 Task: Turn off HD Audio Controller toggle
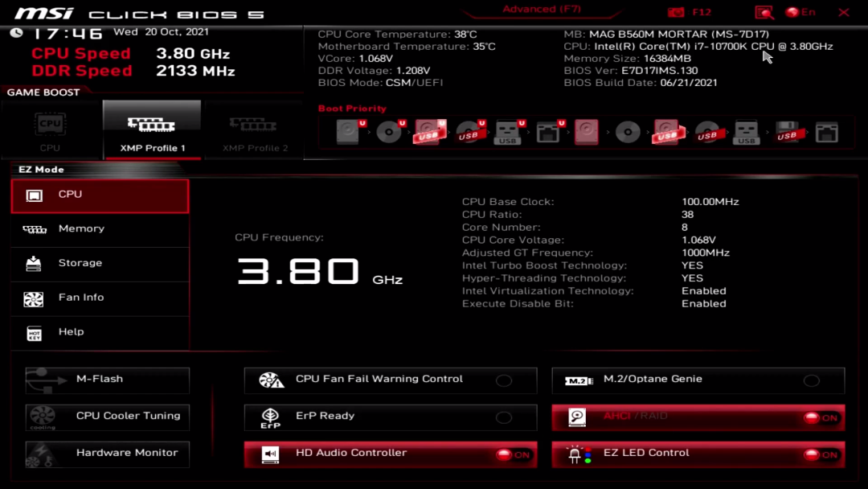click(513, 454)
